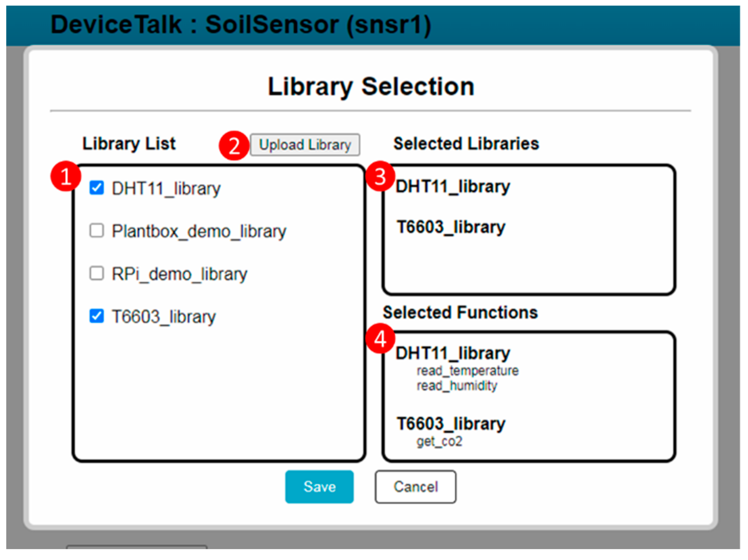Click red marker number 3

click(x=380, y=176)
